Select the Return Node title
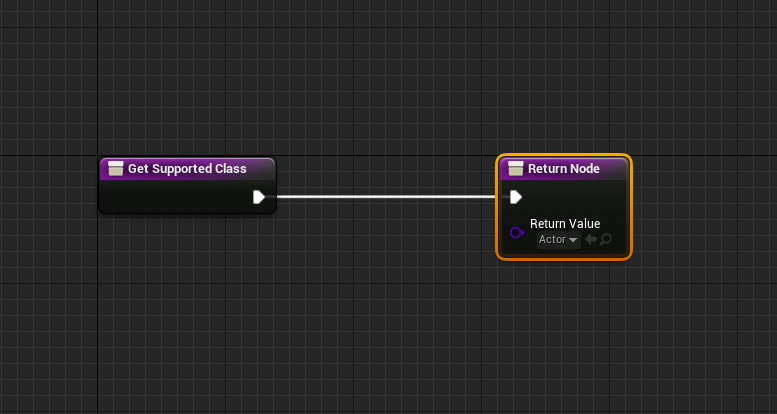The width and height of the screenshot is (777, 414). pos(563,169)
